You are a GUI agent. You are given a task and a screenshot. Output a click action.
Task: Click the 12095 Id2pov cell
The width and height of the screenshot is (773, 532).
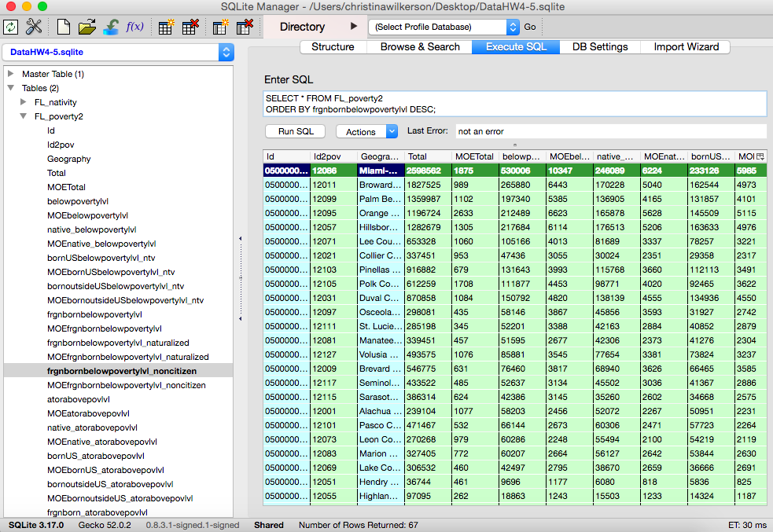click(333, 213)
